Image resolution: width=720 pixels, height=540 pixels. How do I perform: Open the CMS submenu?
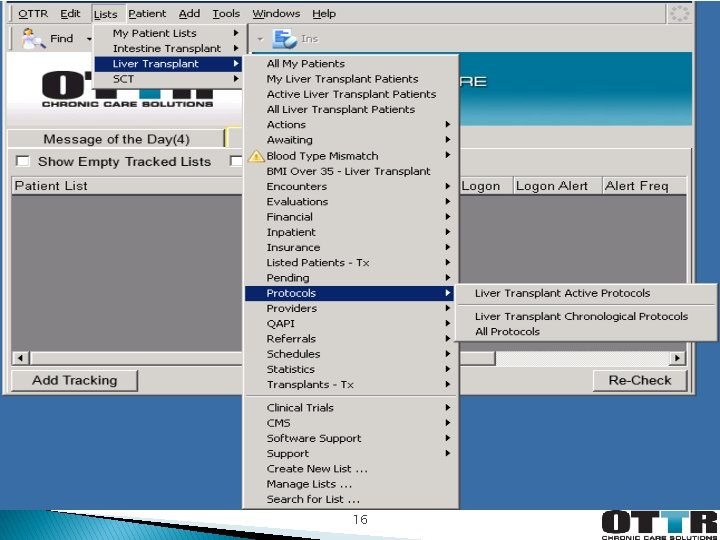(350, 422)
